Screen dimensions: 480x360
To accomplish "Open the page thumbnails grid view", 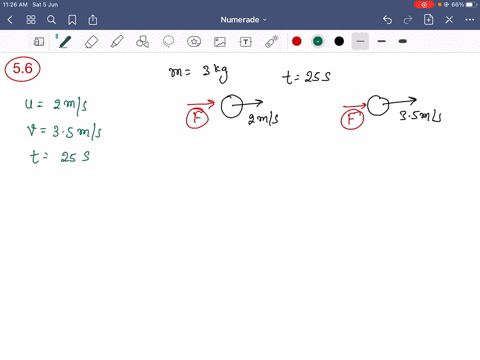I will coord(31,20).
